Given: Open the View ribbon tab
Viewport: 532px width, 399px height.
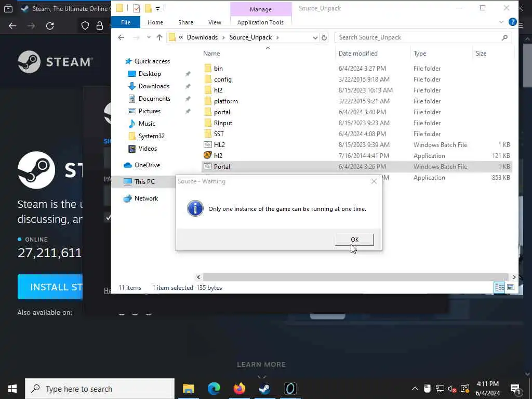Looking at the screenshot, I should click(x=215, y=22).
